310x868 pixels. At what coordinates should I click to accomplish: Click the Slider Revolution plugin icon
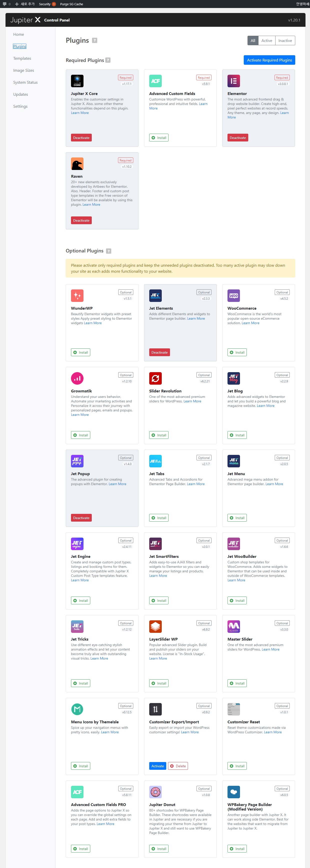(x=155, y=378)
